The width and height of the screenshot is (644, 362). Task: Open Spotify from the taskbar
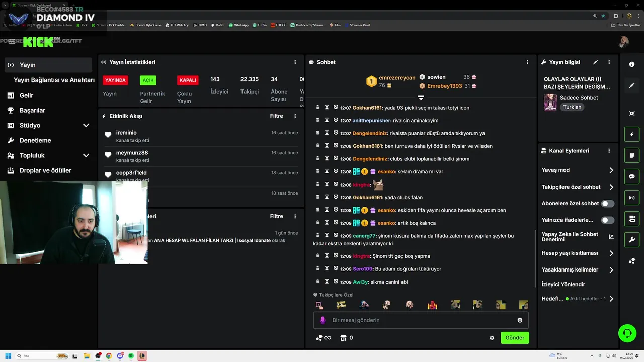(x=131, y=356)
